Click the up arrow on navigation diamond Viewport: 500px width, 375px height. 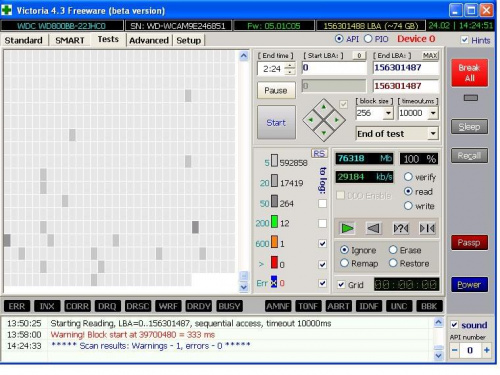323,107
